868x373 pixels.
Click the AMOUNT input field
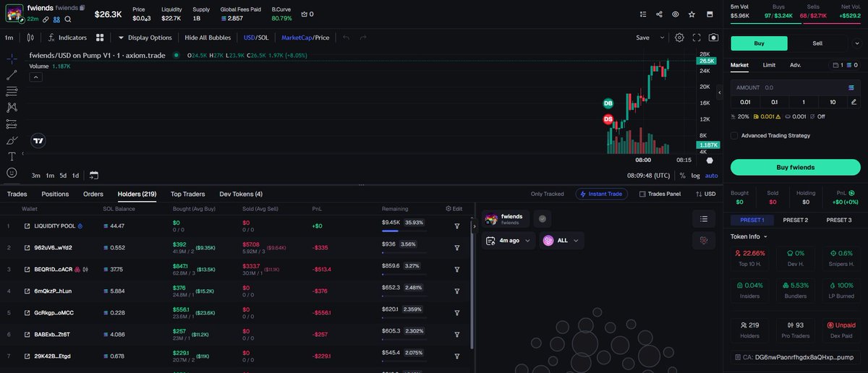click(x=795, y=87)
